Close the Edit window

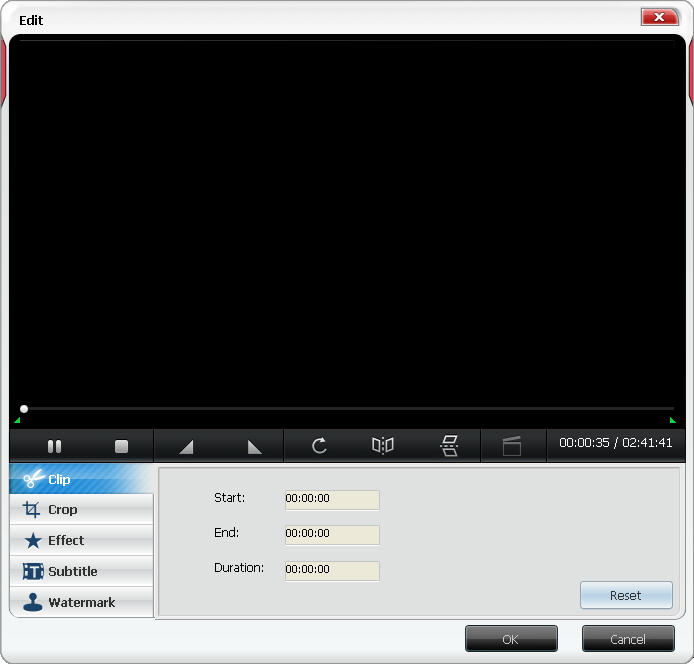(659, 17)
